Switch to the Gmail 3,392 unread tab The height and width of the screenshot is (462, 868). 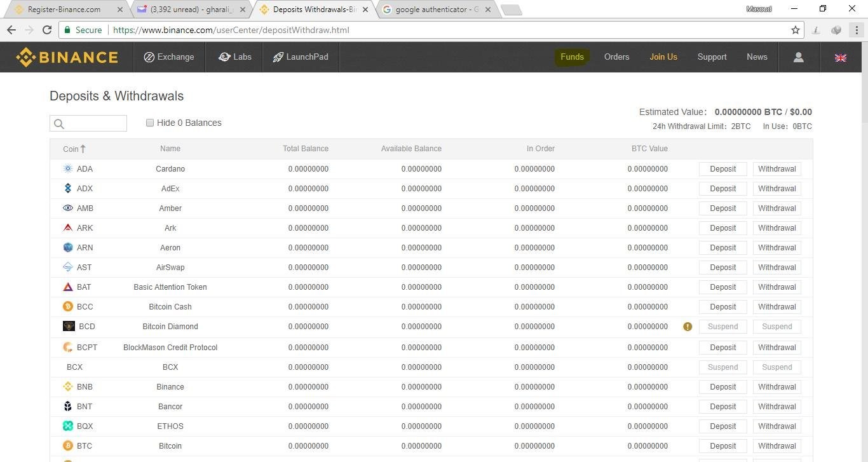[191, 10]
